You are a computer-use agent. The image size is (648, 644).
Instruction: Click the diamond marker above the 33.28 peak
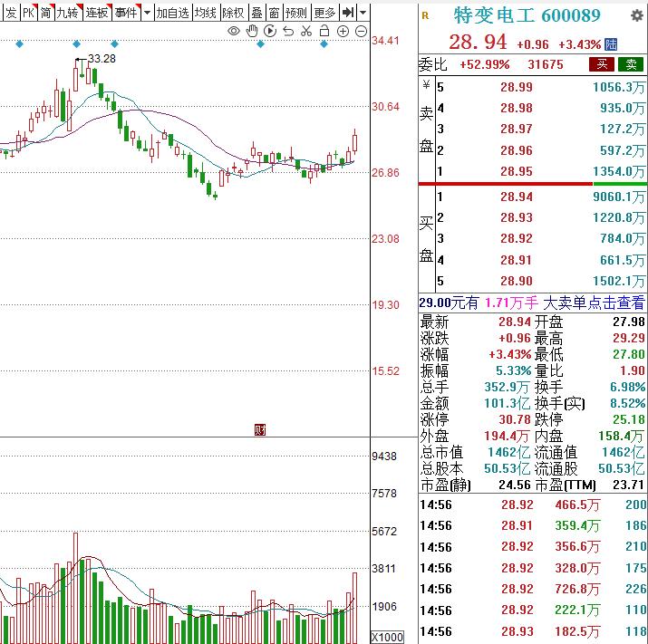pyautogui.click(x=76, y=43)
